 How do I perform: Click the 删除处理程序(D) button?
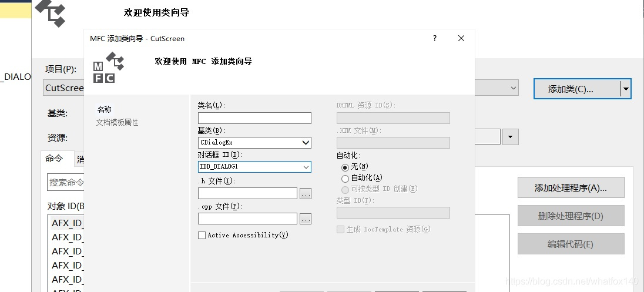(571, 216)
